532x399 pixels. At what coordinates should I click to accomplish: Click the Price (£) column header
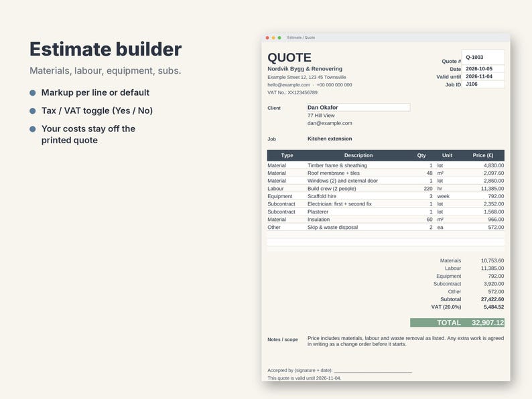point(483,155)
